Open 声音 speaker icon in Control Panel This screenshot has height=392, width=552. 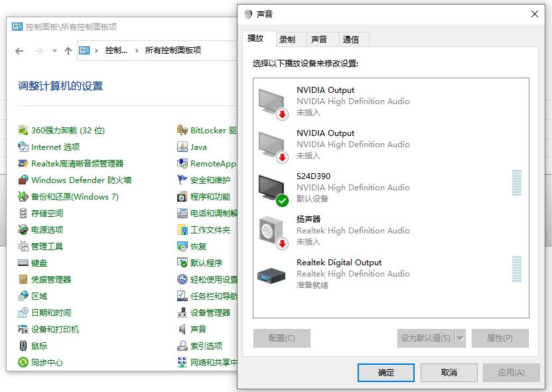coord(182,330)
